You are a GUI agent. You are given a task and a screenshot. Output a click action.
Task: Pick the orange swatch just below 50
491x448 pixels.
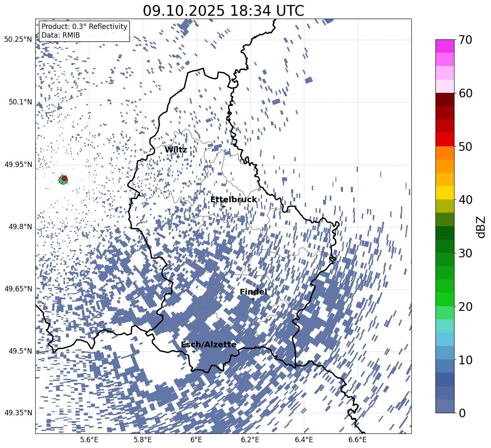(x=445, y=153)
